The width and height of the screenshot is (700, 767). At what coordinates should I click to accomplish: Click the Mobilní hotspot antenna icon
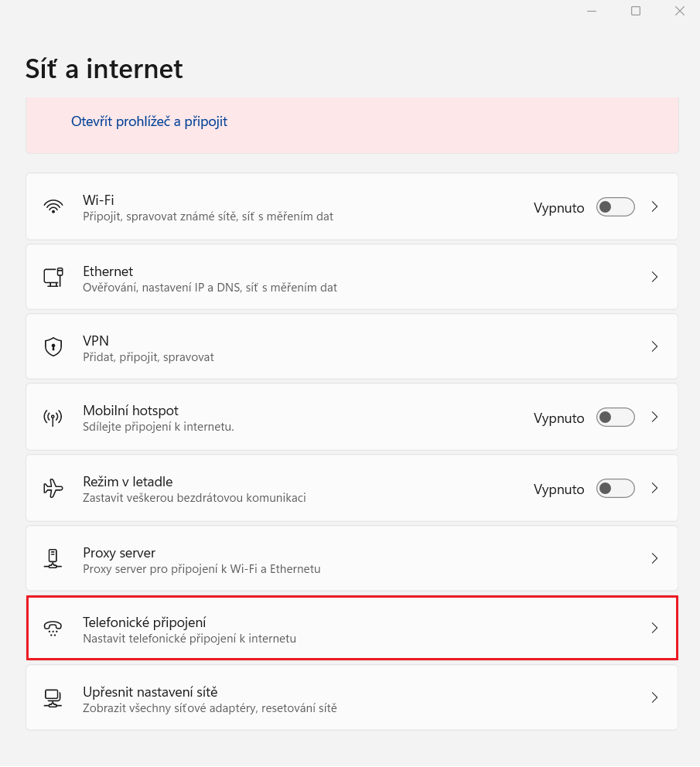(53, 418)
